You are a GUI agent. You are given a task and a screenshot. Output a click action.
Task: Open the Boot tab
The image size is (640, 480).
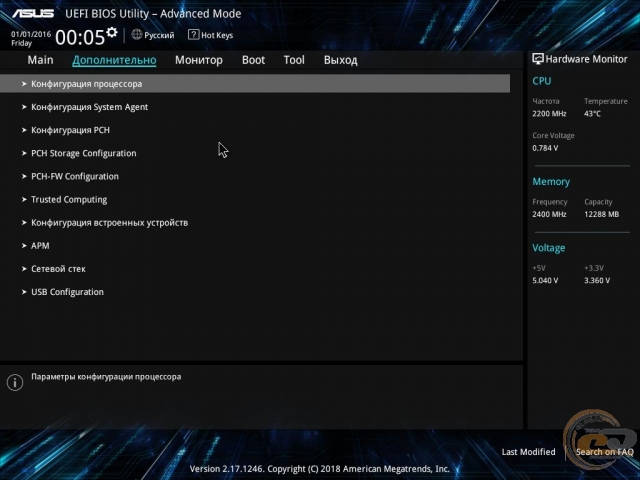point(253,60)
